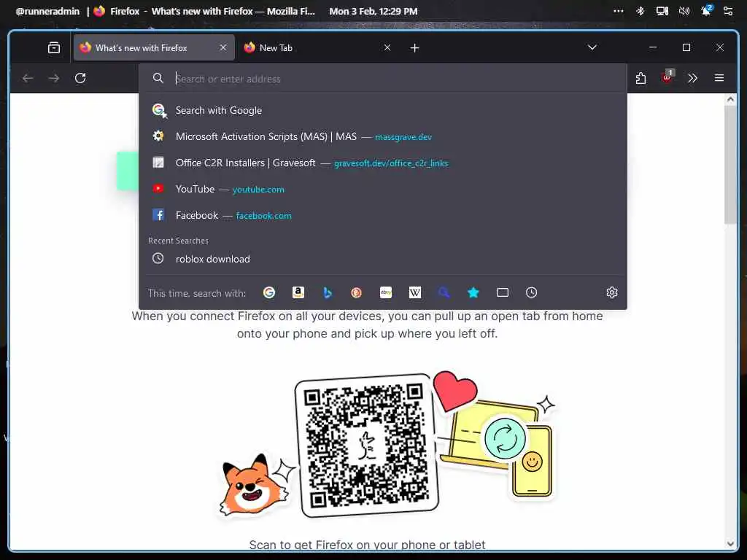The width and height of the screenshot is (747, 560).
Task: Open the YouTube suggestion
Action: click(383, 189)
